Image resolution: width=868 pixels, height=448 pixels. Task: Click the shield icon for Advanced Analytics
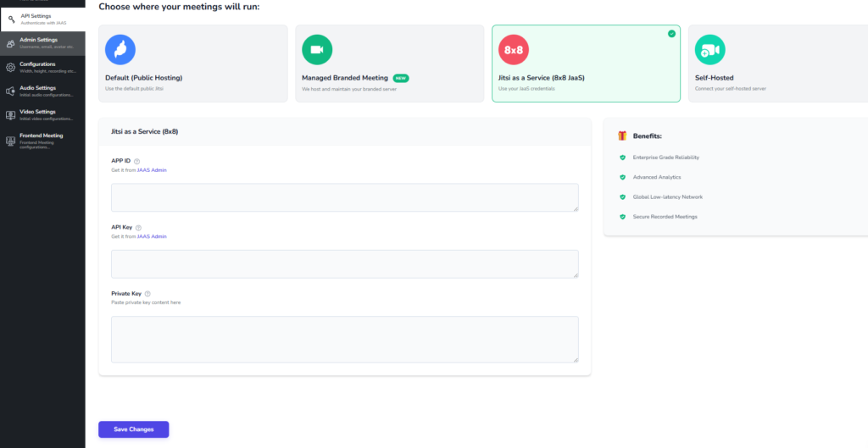point(622,178)
